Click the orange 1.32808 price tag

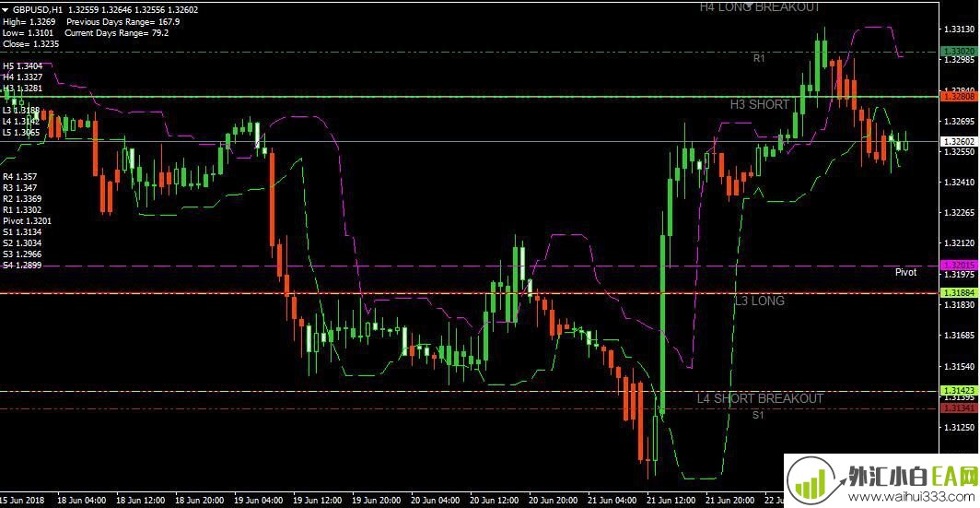tap(960, 97)
